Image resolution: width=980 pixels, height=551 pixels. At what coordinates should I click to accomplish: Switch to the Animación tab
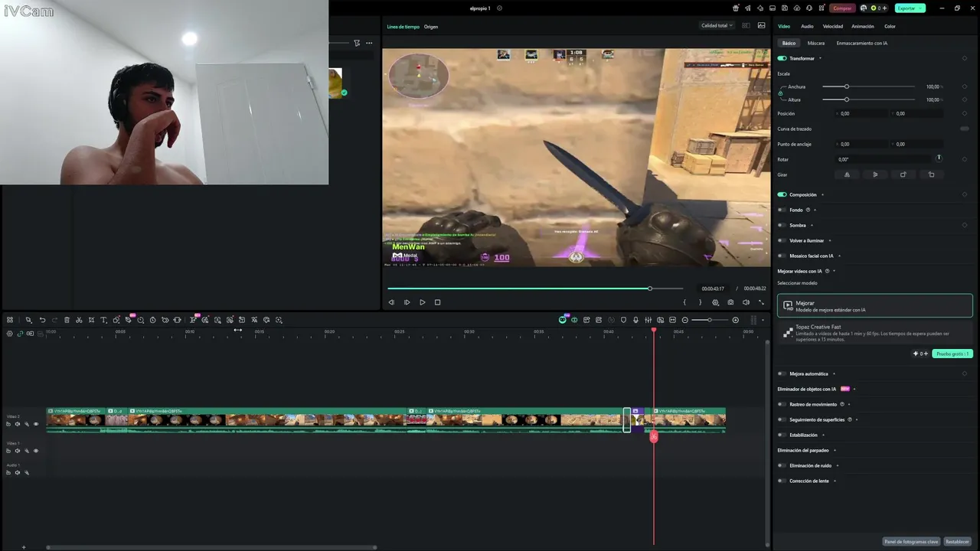coord(863,26)
